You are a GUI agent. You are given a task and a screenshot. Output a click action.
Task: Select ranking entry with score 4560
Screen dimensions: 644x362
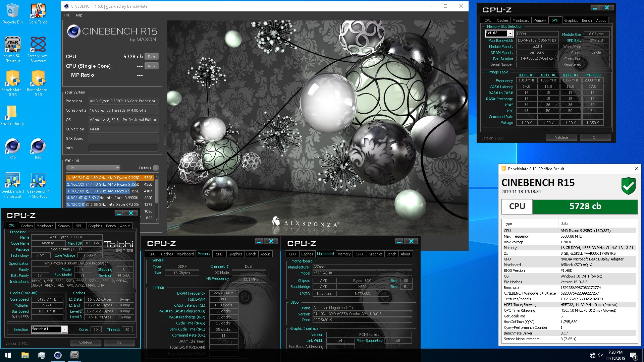pos(109,184)
